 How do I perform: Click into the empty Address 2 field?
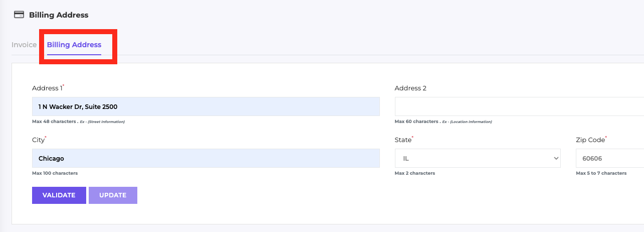tap(519, 106)
